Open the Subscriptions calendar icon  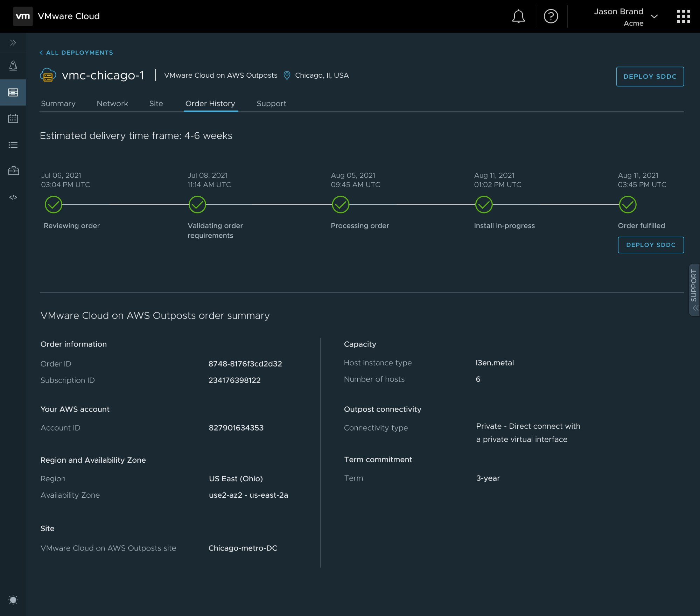(13, 118)
